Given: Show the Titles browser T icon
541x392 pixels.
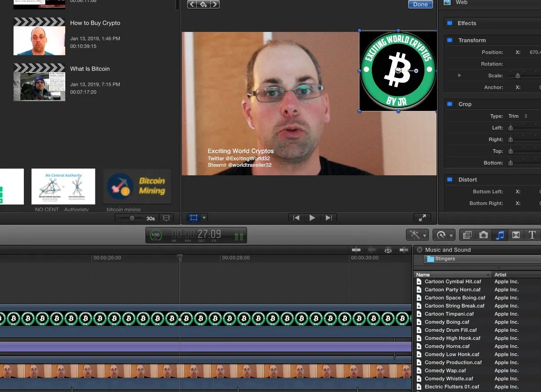Looking at the screenshot, I should pos(532,235).
